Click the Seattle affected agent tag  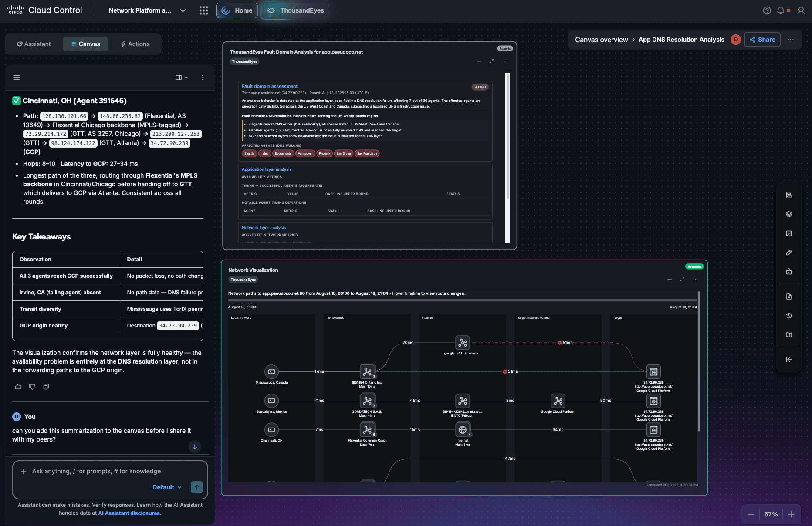click(x=249, y=153)
